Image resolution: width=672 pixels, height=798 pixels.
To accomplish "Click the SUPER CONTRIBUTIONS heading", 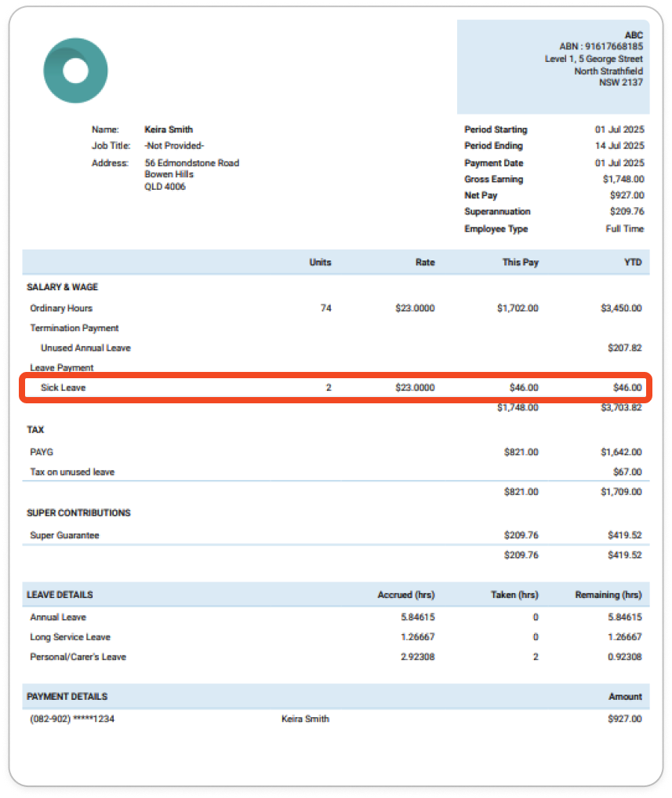I will click(78, 512).
